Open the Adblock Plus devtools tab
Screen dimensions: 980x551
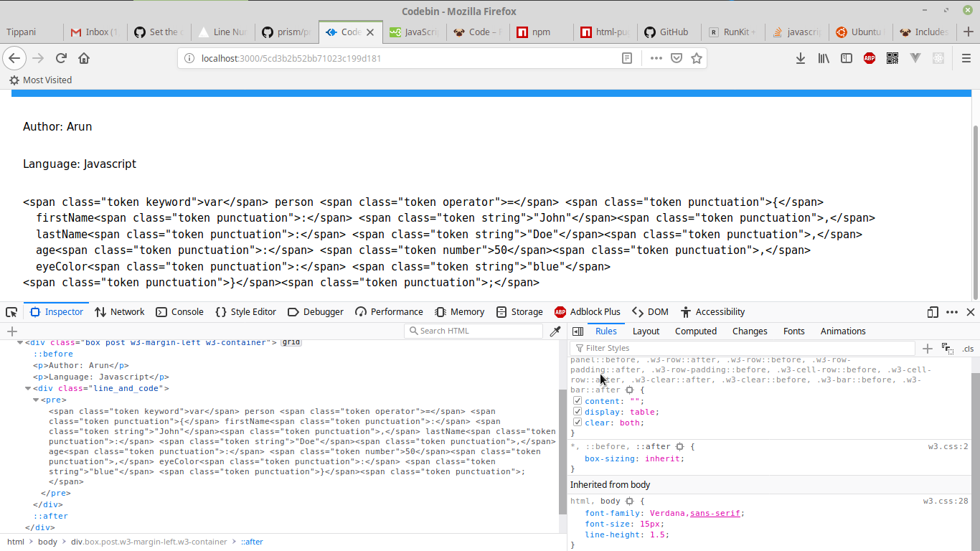coord(587,312)
